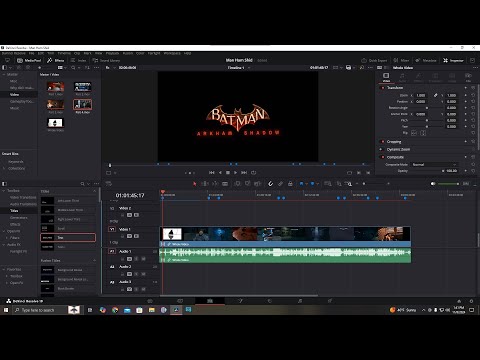Open the Mixer panel
Image resolution: width=480 pixels, height=360 pixels.
[401, 60]
